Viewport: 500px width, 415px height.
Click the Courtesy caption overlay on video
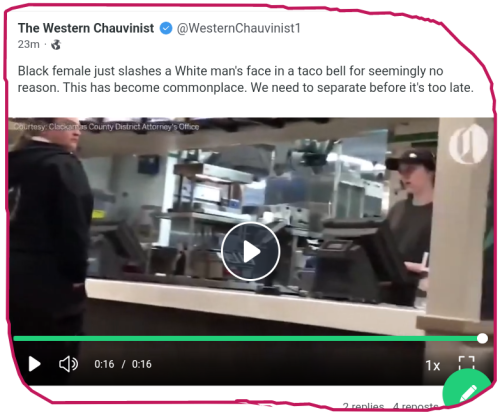click(106, 127)
